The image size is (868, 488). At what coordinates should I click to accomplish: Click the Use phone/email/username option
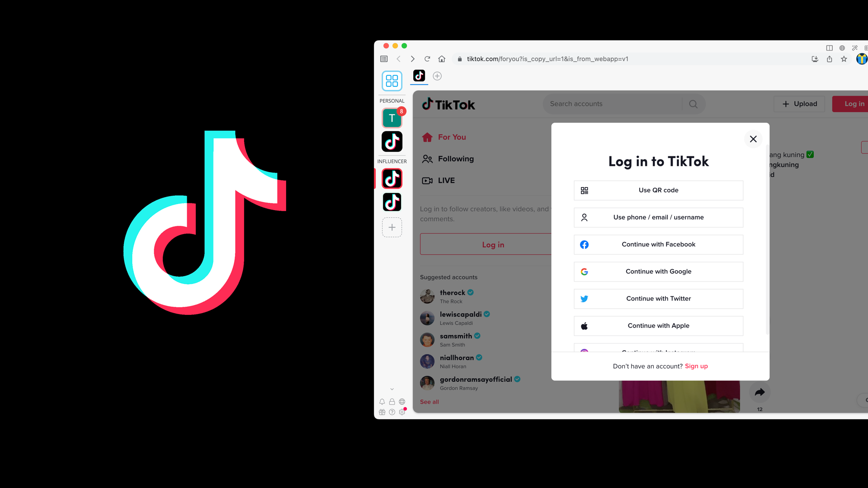pos(658,217)
